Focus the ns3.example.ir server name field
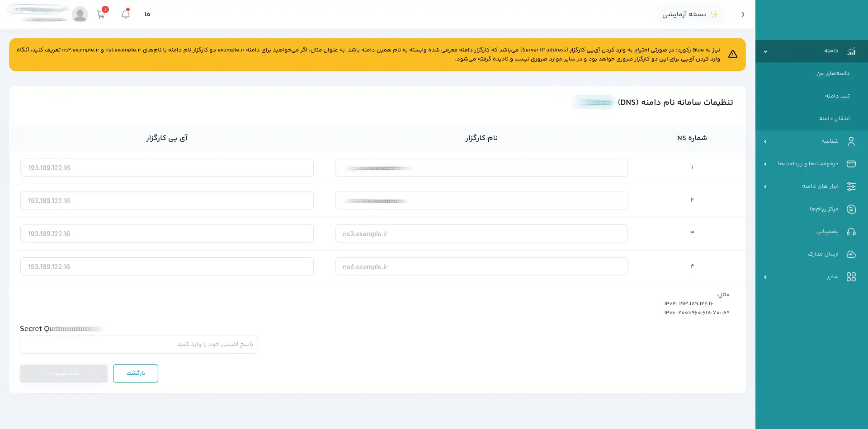Image resolution: width=868 pixels, height=429 pixels. pyautogui.click(x=481, y=233)
